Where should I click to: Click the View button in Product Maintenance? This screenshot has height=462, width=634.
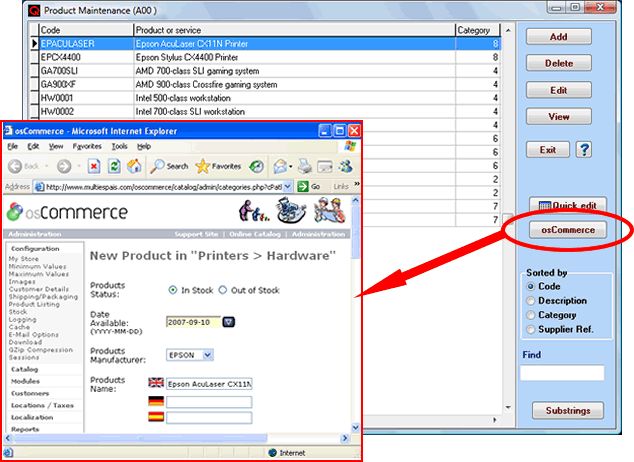pos(558,116)
